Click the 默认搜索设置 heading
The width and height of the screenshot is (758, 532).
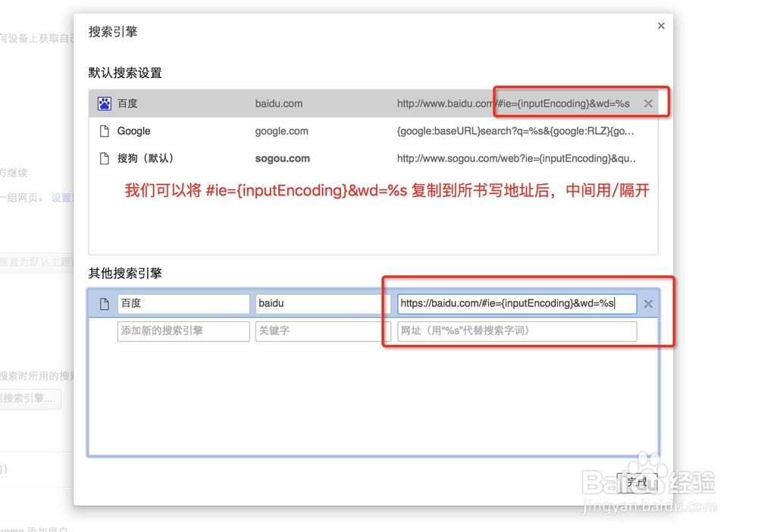(x=125, y=73)
